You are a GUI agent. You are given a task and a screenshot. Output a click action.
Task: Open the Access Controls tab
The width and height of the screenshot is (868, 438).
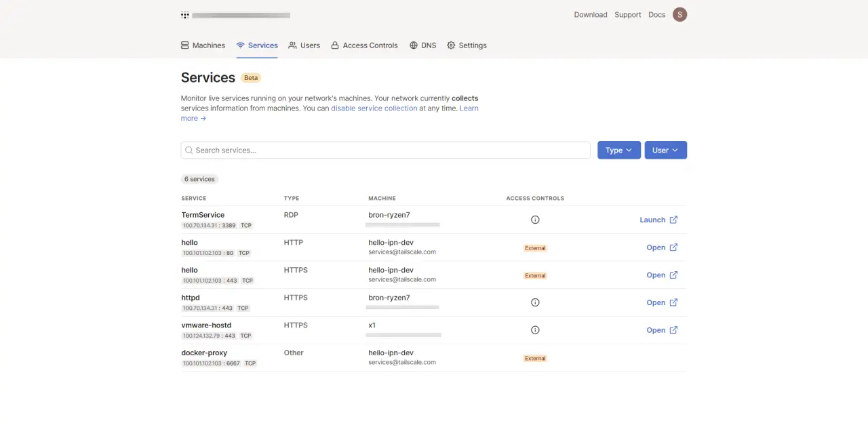coord(364,45)
